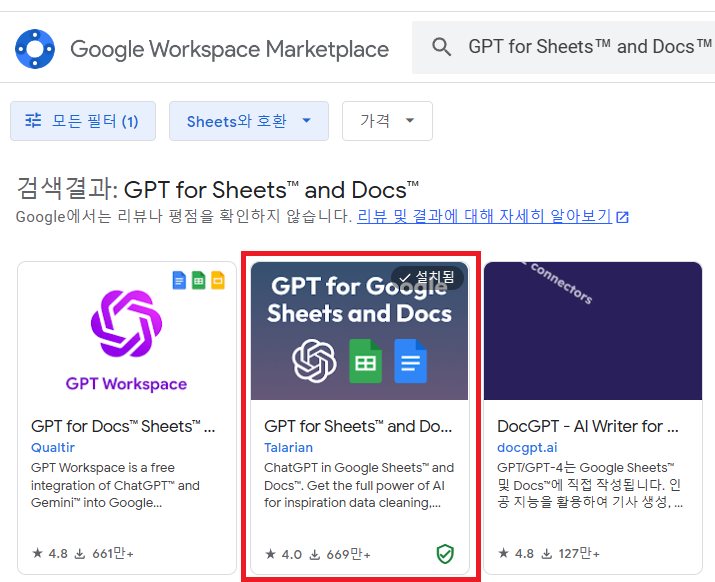
Task: Click the ChatGPT in Google Sheets description
Action: click(359, 485)
